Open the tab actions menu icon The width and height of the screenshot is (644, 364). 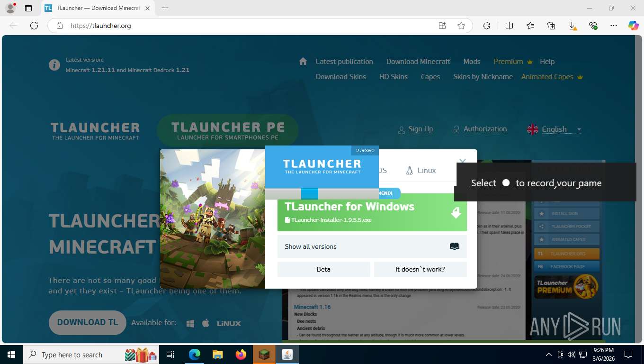[x=28, y=8]
